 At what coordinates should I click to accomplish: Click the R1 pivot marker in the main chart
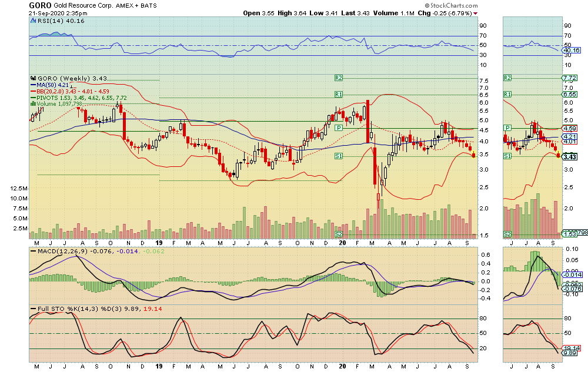(339, 95)
